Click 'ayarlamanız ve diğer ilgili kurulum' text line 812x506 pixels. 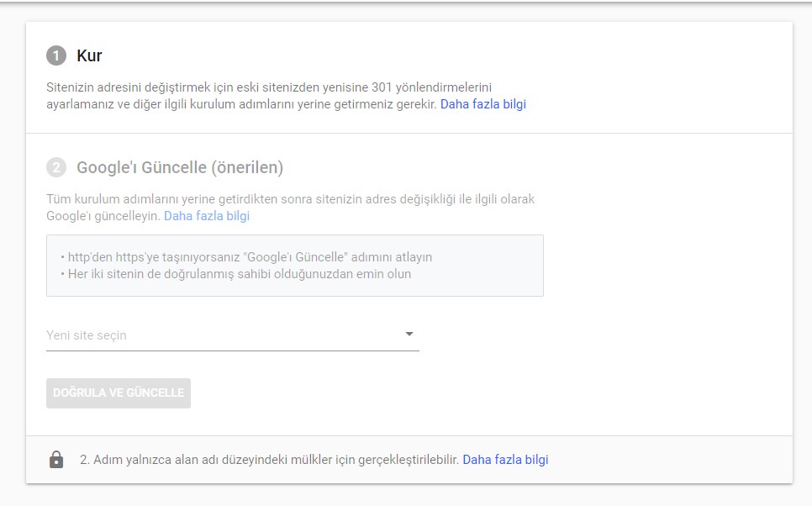coord(241,104)
